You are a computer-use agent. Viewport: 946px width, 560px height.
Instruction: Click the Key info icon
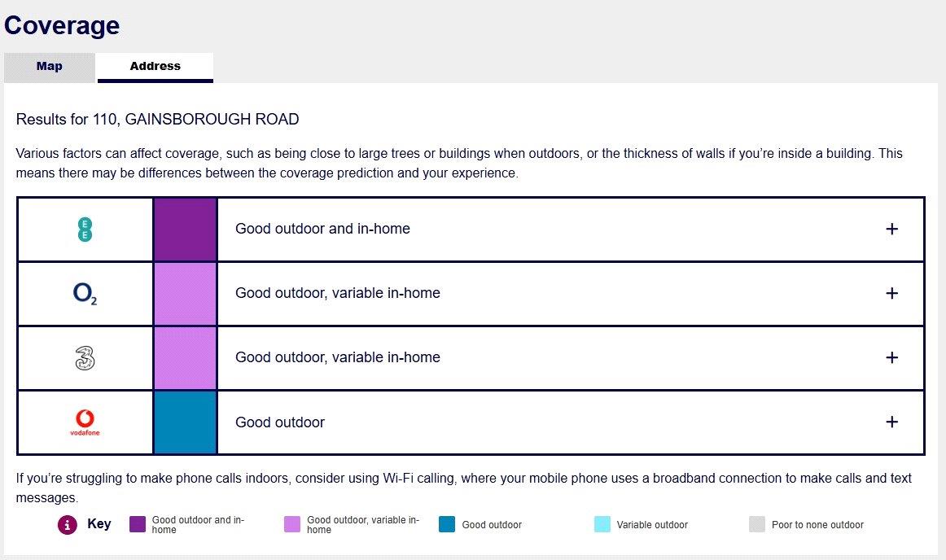coord(68,524)
